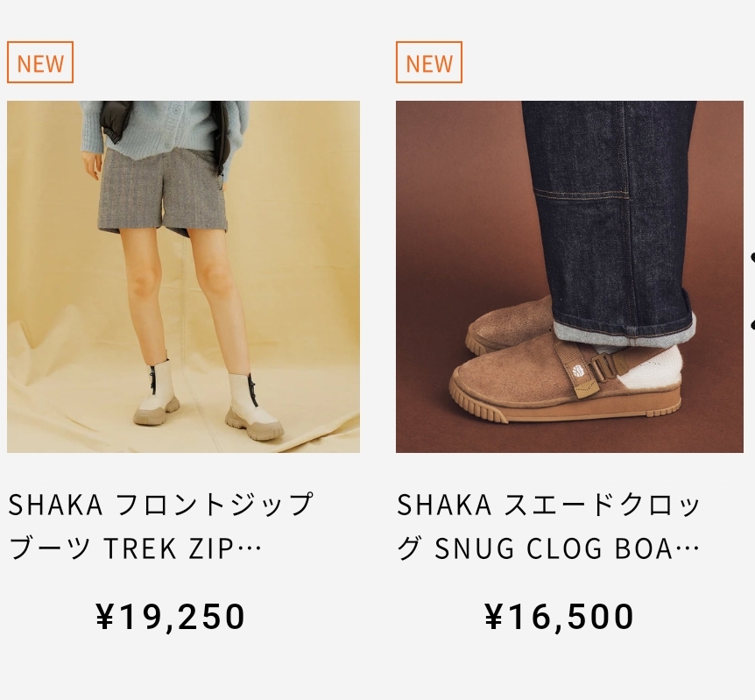Open the SHAKA スエードクロッグ SNUG CLOG BOA title

pos(548,526)
